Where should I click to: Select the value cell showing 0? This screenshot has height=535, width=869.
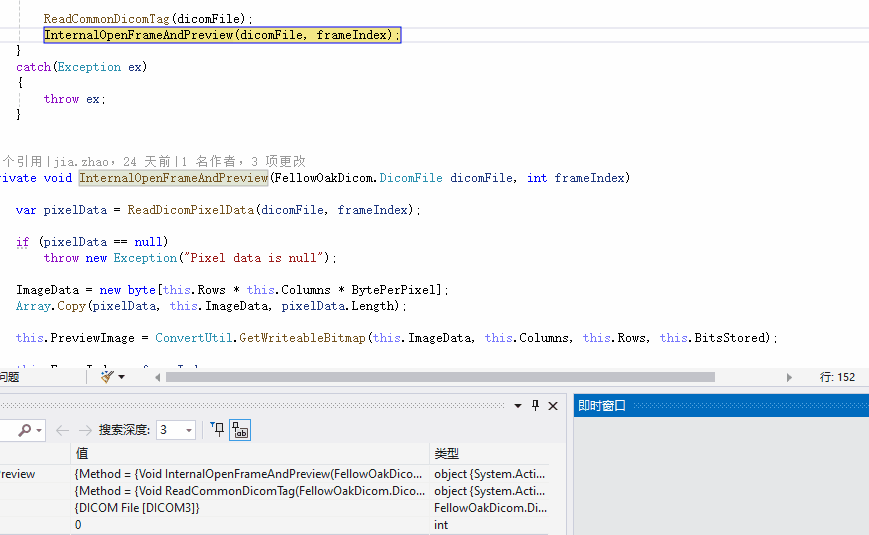tap(249, 524)
